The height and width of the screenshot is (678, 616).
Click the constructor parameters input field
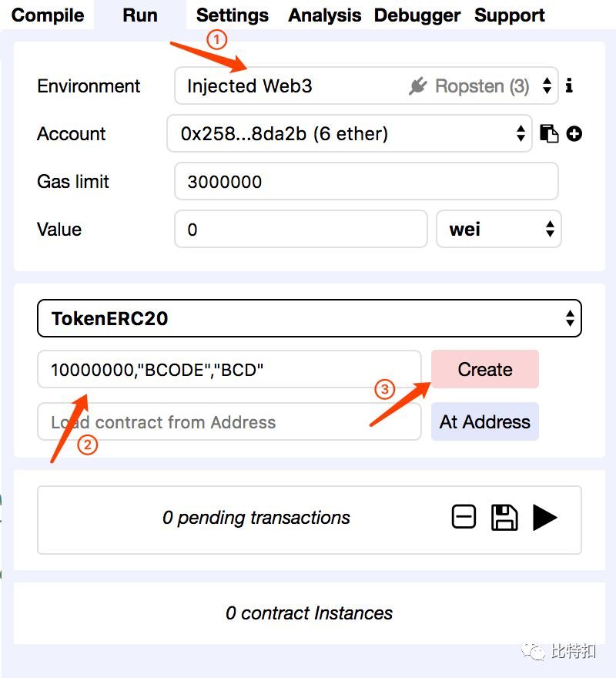click(229, 369)
